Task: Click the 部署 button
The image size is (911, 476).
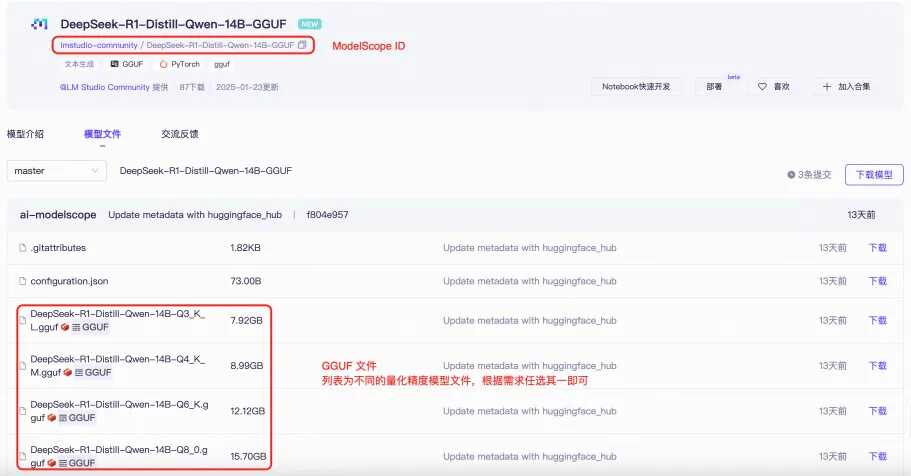Action: (x=714, y=87)
